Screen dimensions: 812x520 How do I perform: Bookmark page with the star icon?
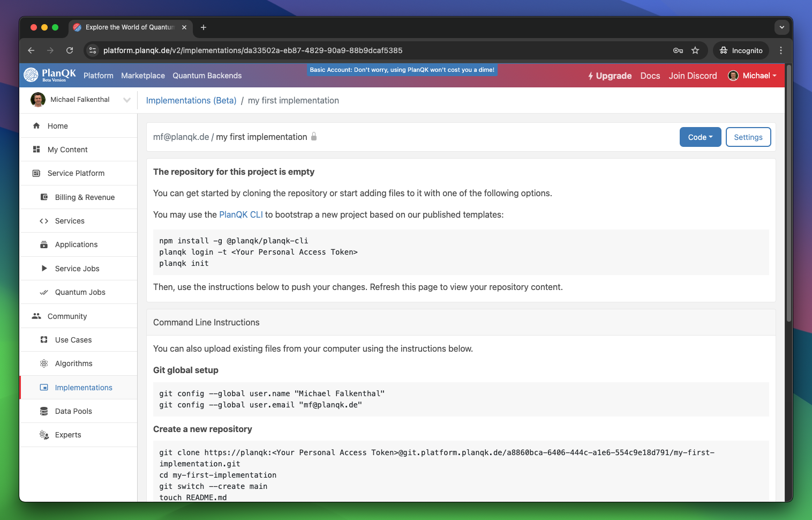[x=695, y=50]
